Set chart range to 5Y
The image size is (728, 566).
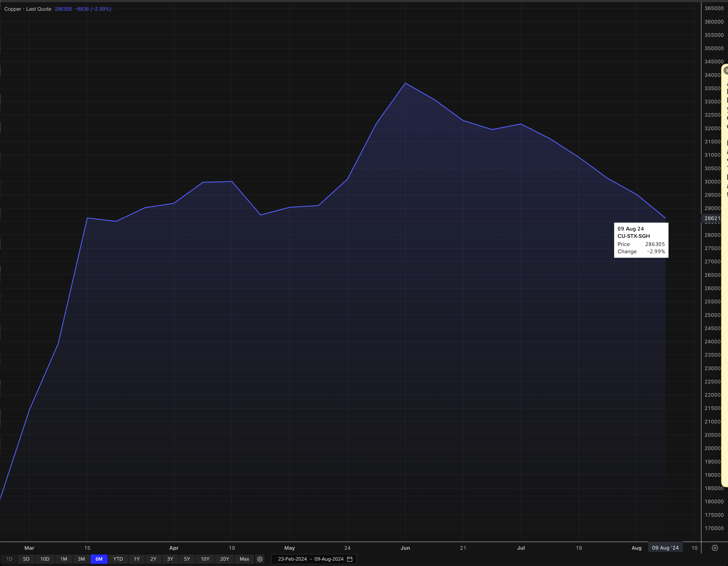click(x=187, y=559)
